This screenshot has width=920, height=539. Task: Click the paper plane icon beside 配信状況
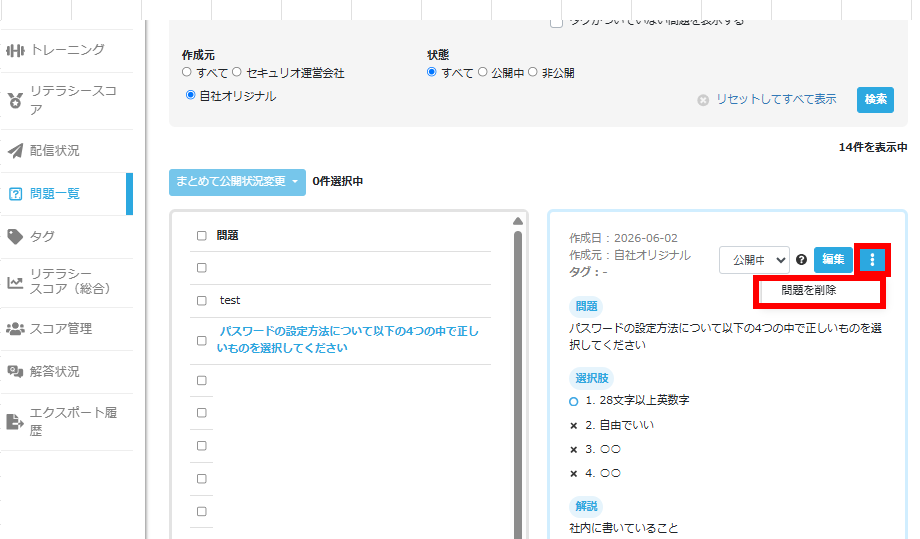(x=15, y=151)
